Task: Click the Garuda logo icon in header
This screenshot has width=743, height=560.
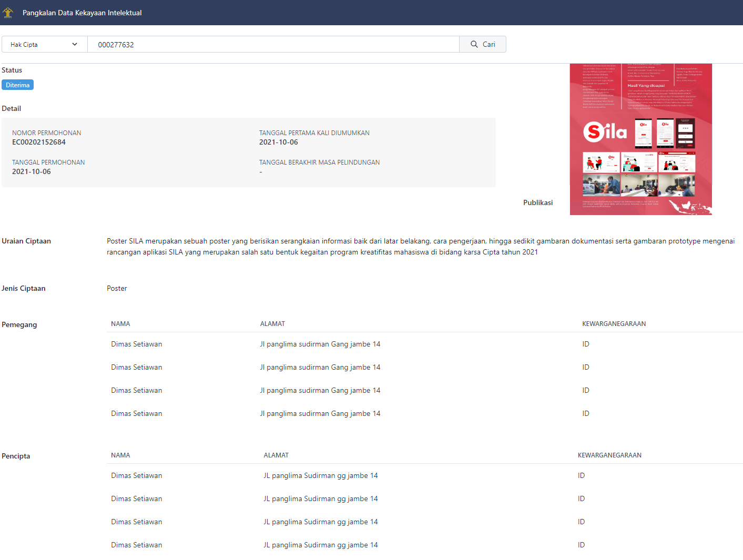Action: coord(8,13)
